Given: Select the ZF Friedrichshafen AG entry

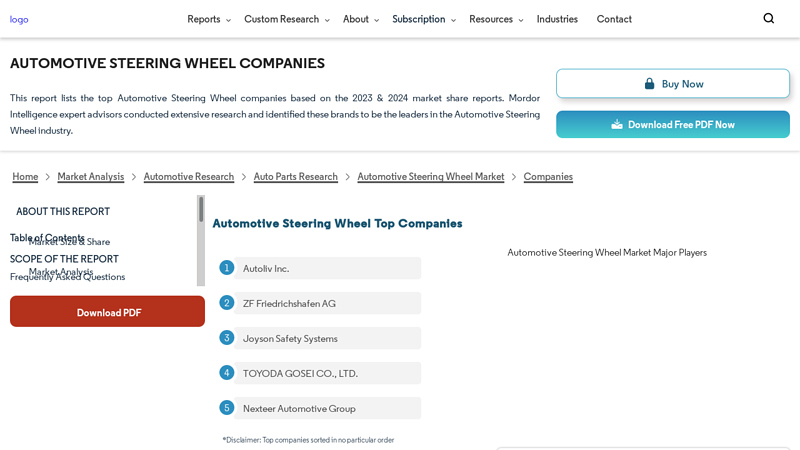Looking at the screenshot, I should 327,303.
